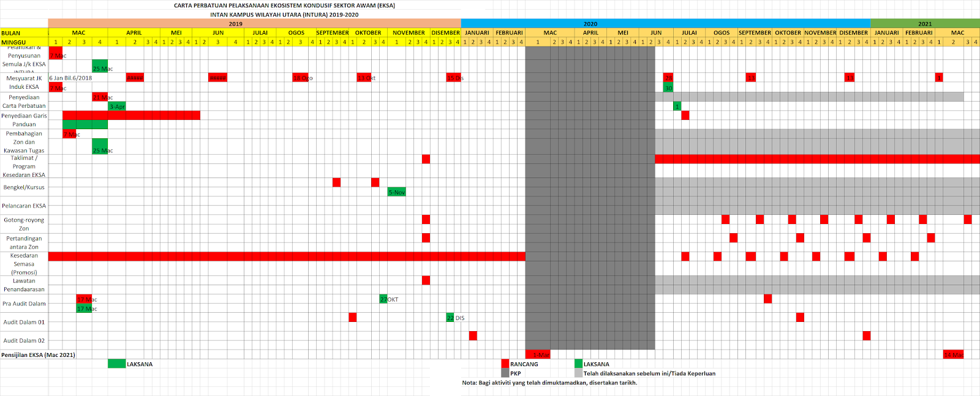Click the blue 2020 year header

pos(666,24)
